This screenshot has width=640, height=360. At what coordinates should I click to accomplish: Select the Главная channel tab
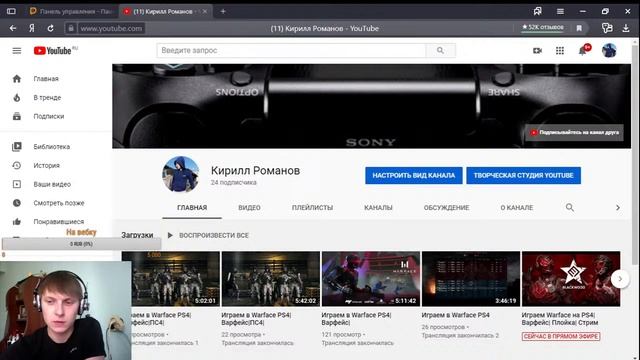click(x=192, y=208)
